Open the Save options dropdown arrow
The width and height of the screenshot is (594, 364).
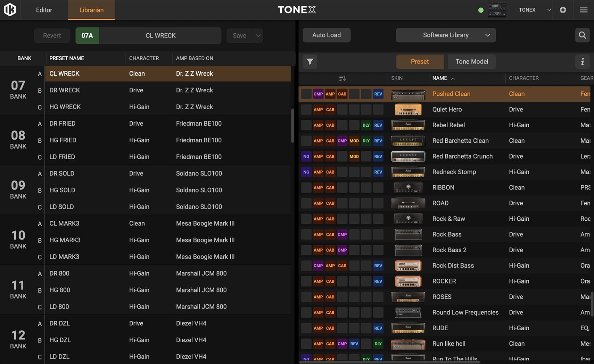(258, 35)
